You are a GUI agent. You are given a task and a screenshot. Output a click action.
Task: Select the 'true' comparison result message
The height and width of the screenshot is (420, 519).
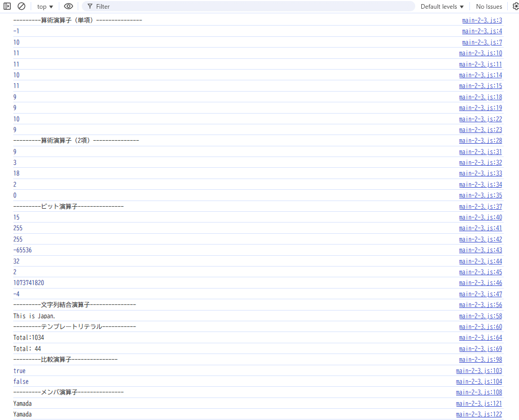point(19,370)
